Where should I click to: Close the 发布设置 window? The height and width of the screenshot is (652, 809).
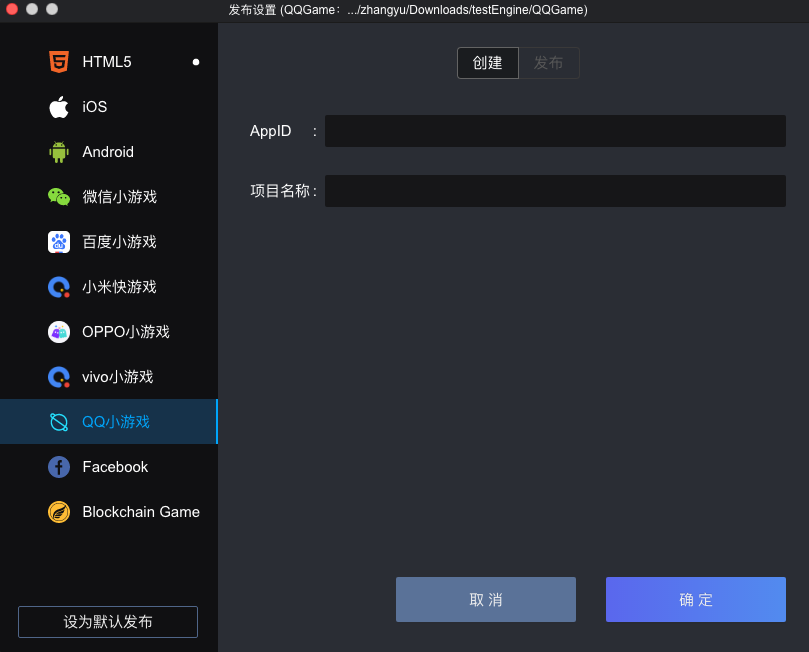coord(12,9)
